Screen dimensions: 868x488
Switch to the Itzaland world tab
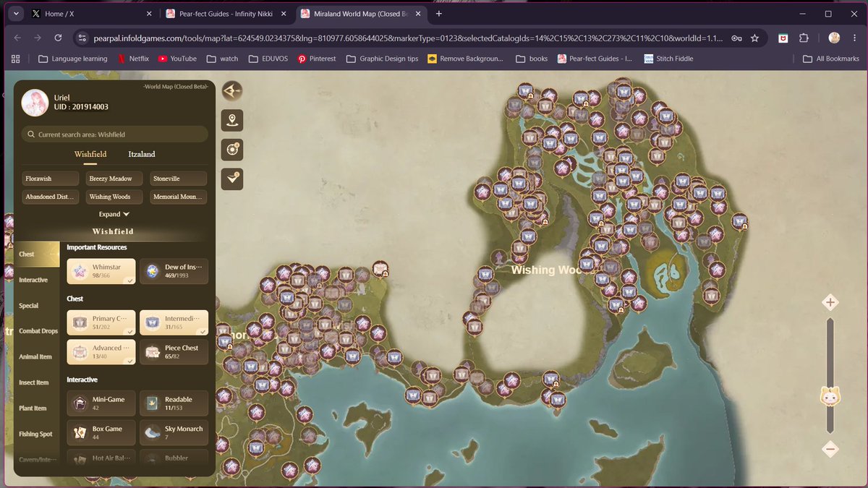tap(142, 154)
